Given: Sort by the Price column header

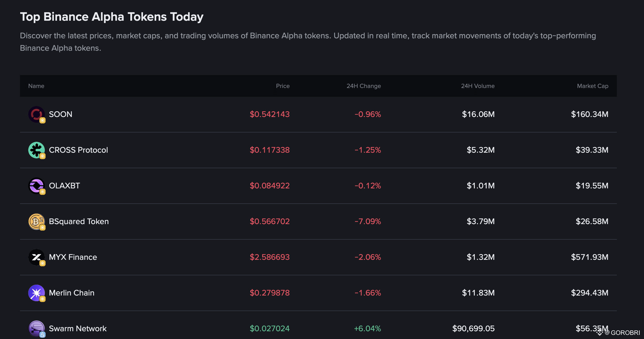Looking at the screenshot, I should coord(283,86).
